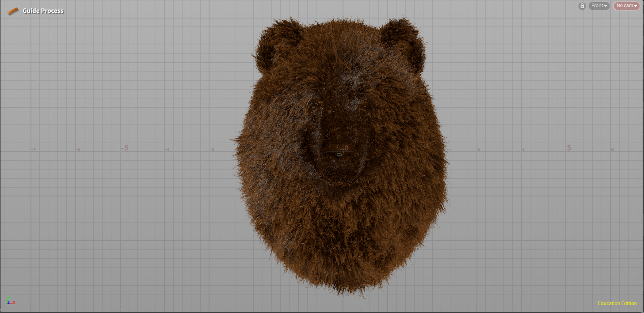Click the Guide Process comb icon
Screen dimensions: 644x313
[13, 11]
